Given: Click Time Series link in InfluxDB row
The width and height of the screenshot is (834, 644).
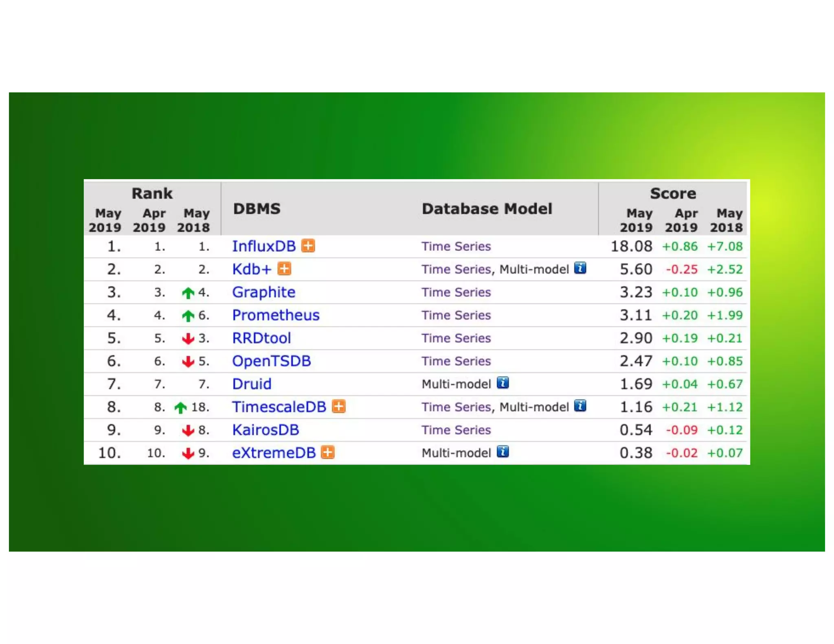Looking at the screenshot, I should [456, 246].
